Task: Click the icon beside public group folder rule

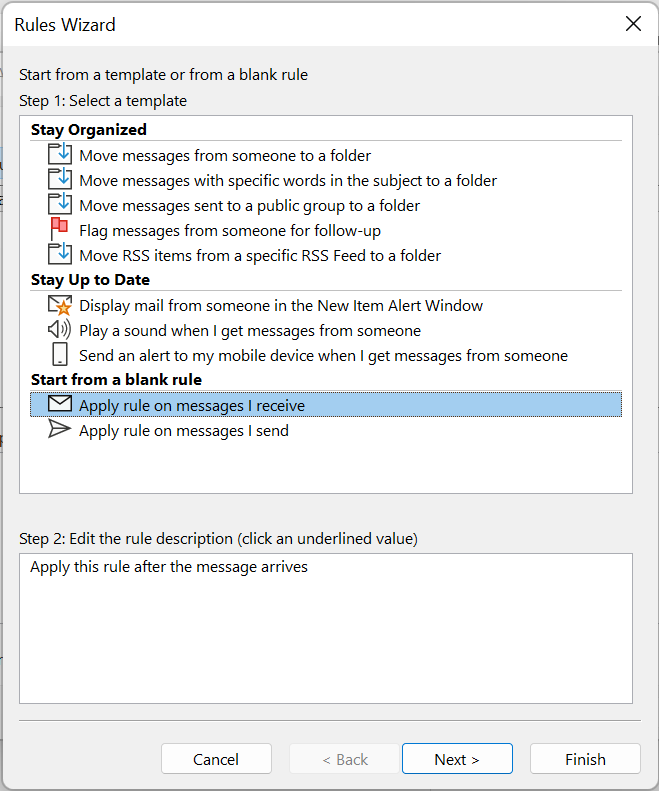Action: coord(60,204)
